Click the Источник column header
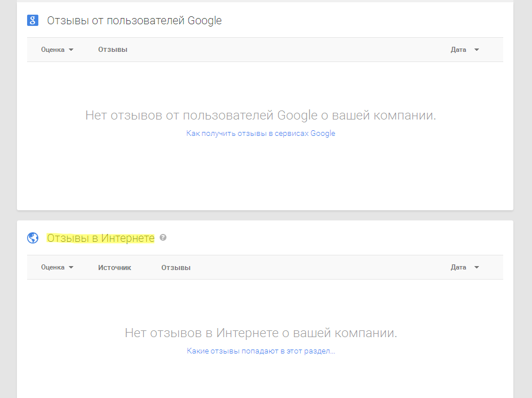 [115, 268]
